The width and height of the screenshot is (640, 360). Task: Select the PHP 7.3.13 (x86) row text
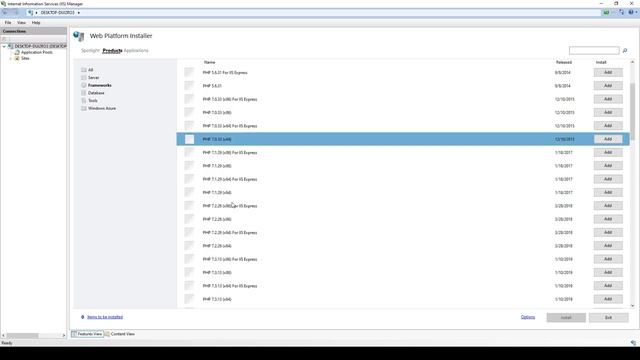coord(217,273)
